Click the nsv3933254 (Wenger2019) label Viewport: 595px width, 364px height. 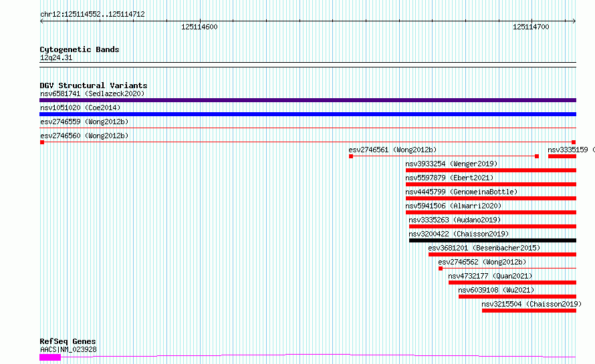pyautogui.click(x=451, y=164)
